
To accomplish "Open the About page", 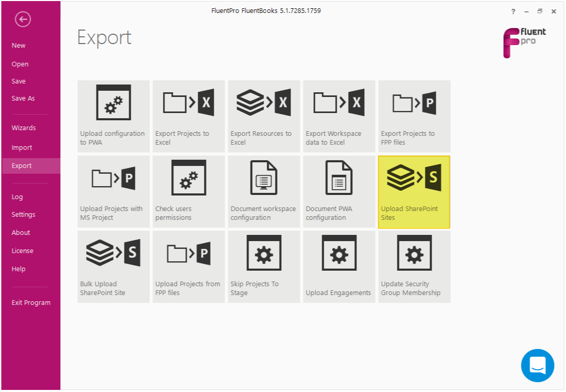I will [x=21, y=233].
